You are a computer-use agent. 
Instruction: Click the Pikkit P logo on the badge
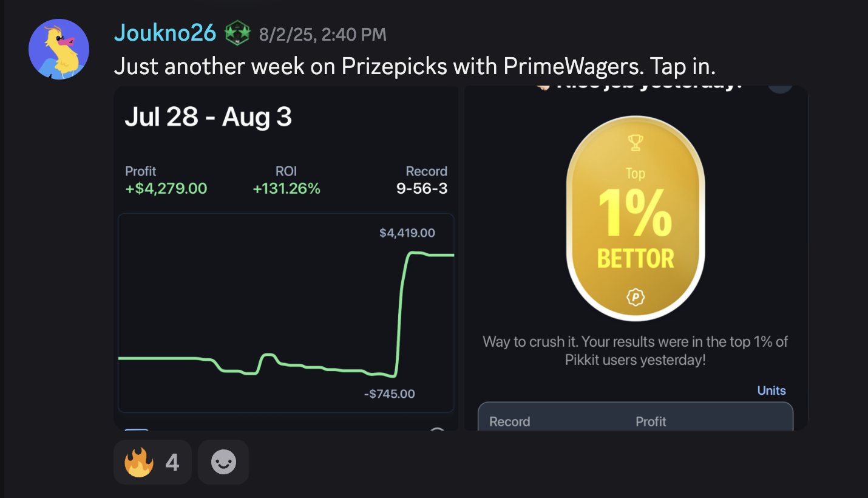636,298
